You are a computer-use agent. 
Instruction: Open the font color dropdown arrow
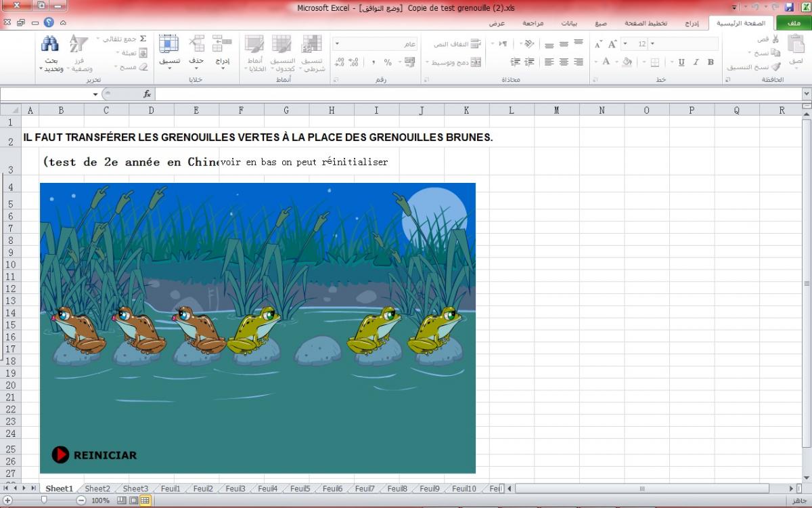[x=597, y=62]
